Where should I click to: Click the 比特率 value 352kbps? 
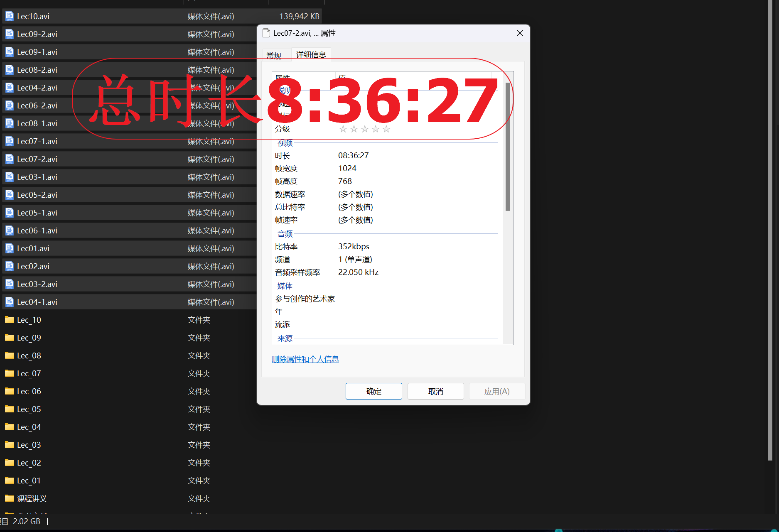pos(354,247)
